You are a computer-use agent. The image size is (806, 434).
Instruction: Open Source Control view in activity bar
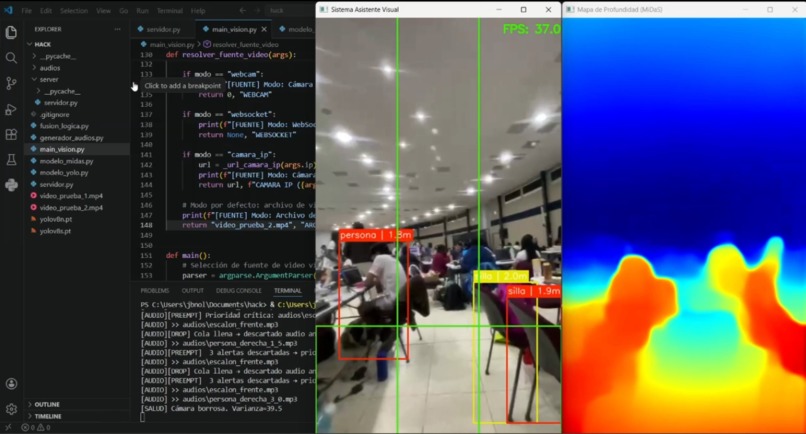coord(11,83)
